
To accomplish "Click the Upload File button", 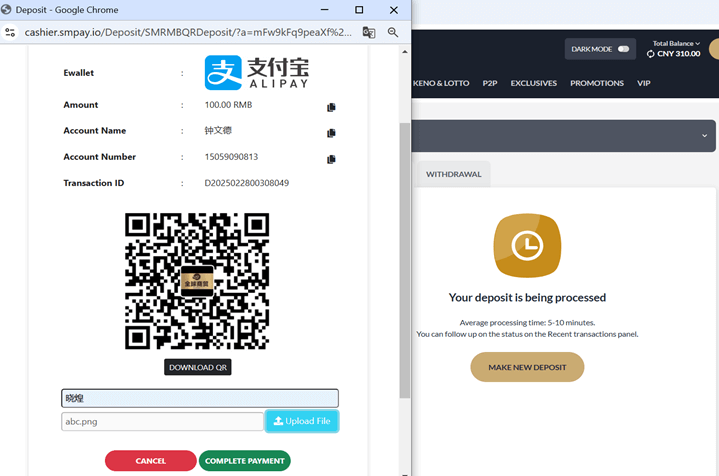I will 302,421.
